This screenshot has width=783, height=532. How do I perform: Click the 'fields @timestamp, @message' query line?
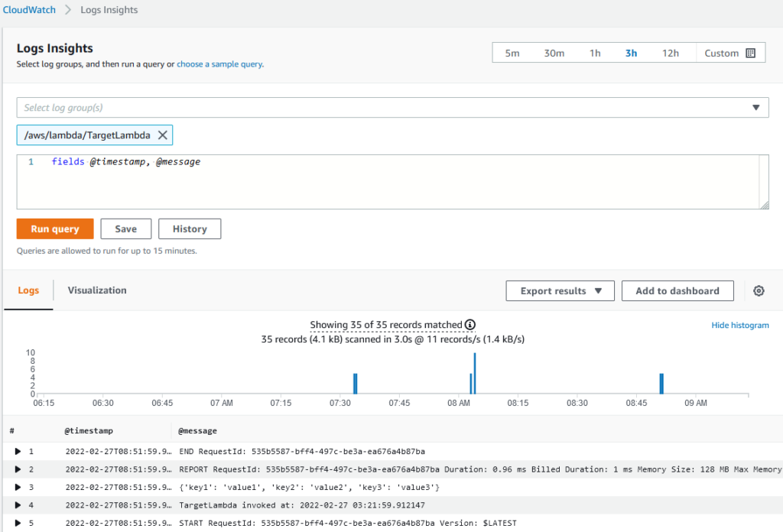(x=126, y=162)
